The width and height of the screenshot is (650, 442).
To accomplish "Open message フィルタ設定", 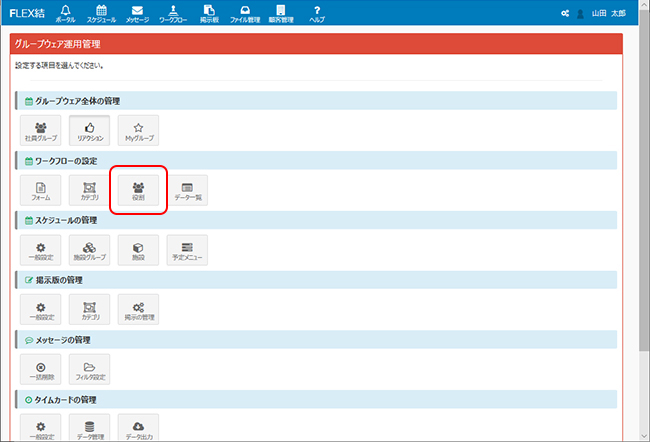I will coord(90,369).
